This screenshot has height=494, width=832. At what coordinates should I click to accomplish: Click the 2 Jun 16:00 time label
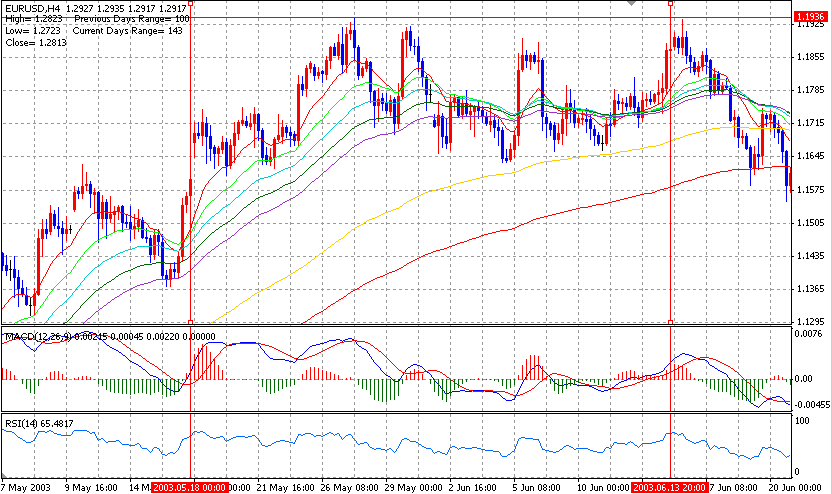click(473, 488)
